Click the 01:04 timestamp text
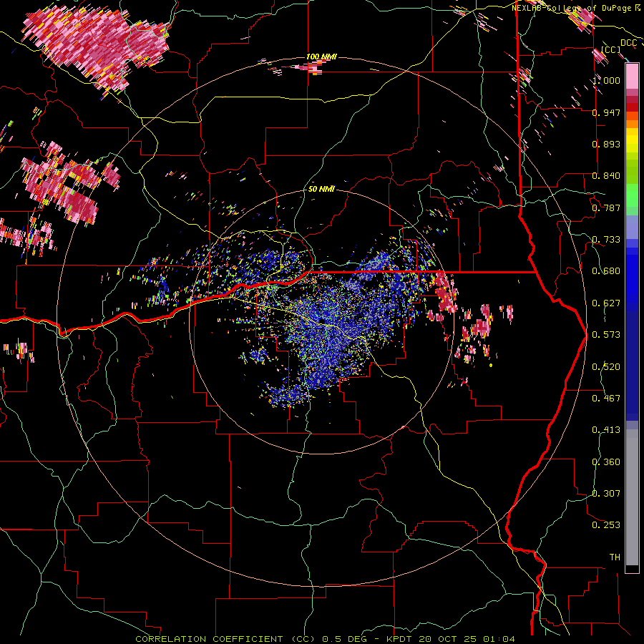 (x=499, y=639)
